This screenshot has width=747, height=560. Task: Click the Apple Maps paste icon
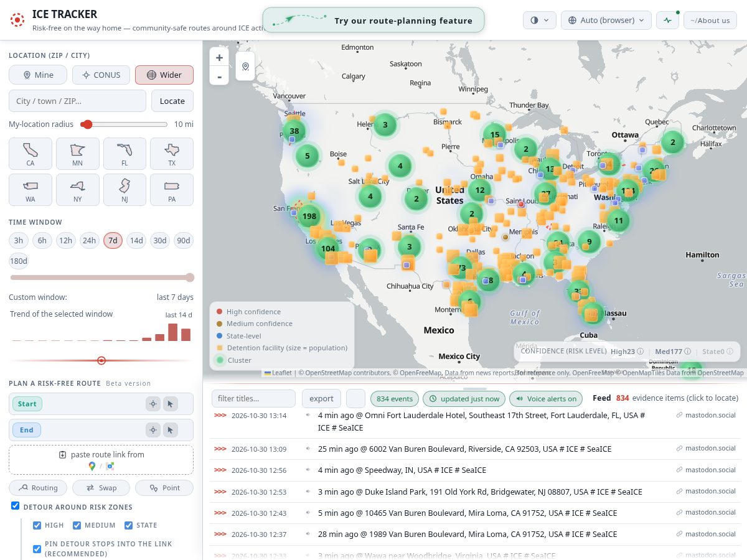click(110, 465)
